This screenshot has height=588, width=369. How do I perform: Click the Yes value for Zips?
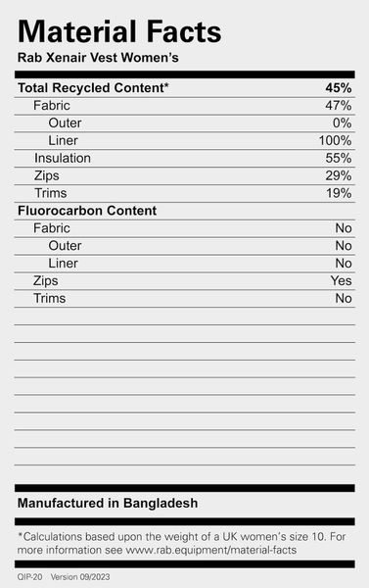pyautogui.click(x=341, y=280)
